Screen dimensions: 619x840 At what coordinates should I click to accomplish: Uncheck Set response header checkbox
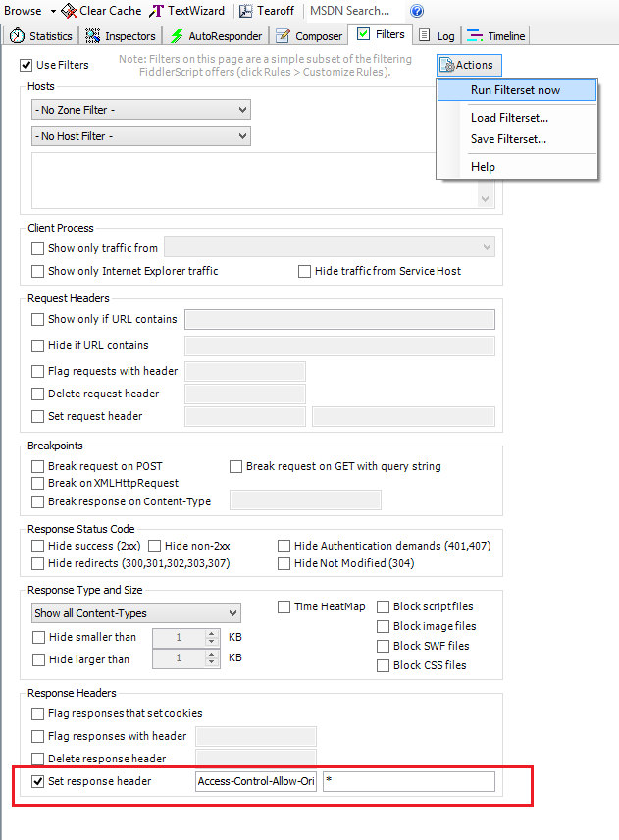coord(37,781)
